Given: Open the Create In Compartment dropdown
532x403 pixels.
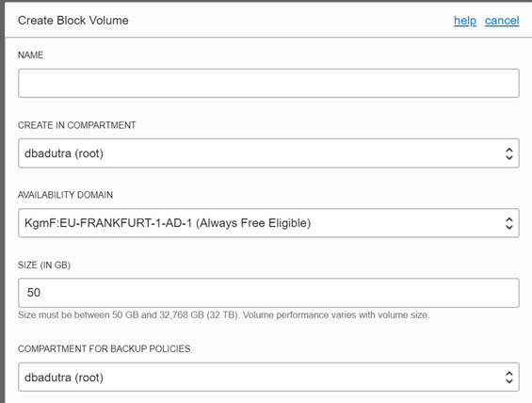Looking at the screenshot, I should point(268,153).
